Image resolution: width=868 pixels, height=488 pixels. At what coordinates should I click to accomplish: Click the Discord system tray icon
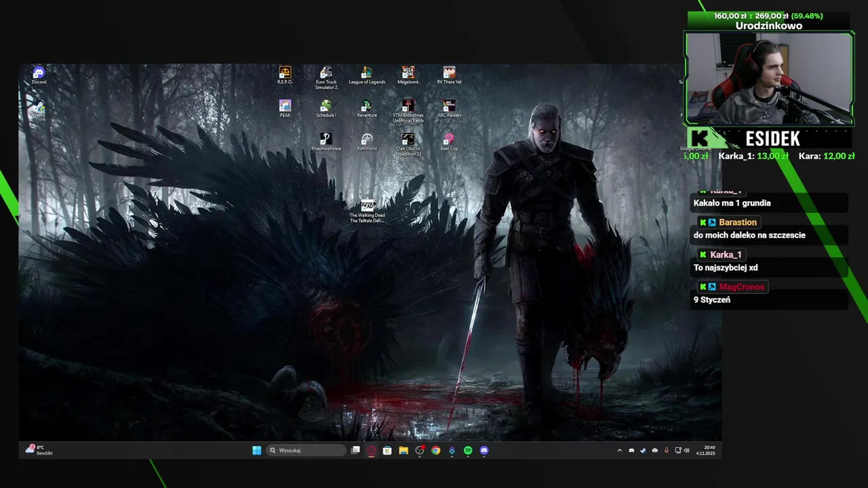[x=631, y=450]
